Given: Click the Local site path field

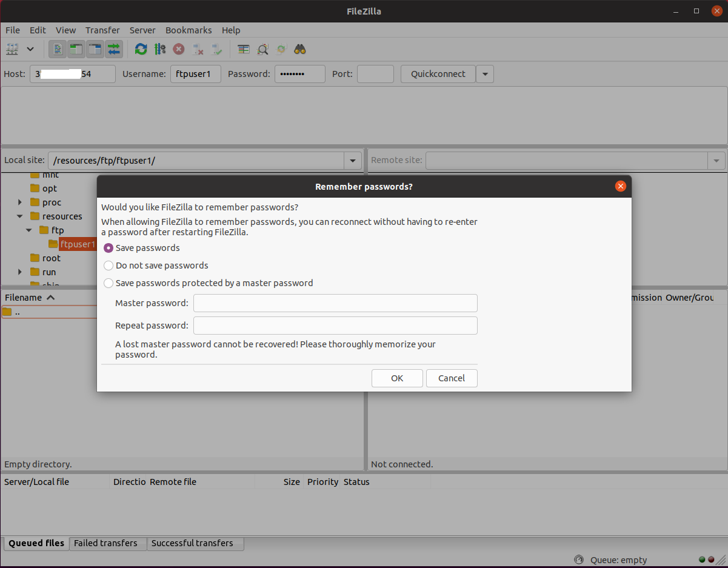Looking at the screenshot, I should [196, 161].
